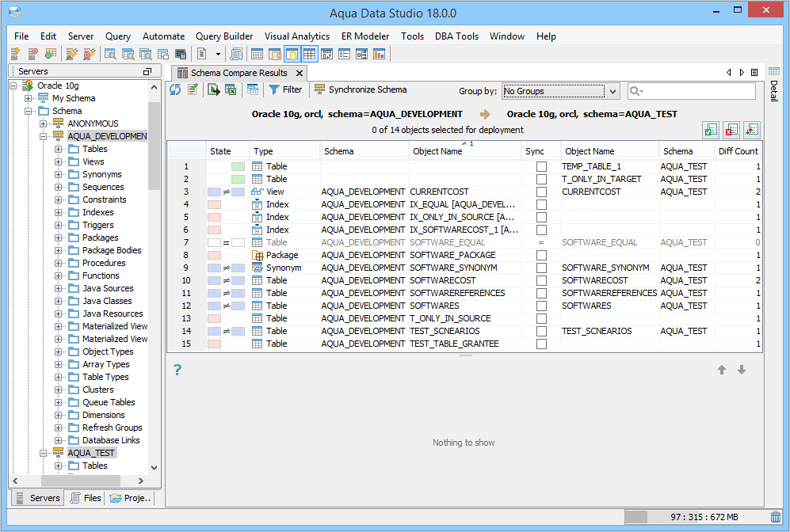This screenshot has width=790, height=532.
Task: Collapse the AQUA_DEVELOPMENT schema node
Action: point(44,136)
